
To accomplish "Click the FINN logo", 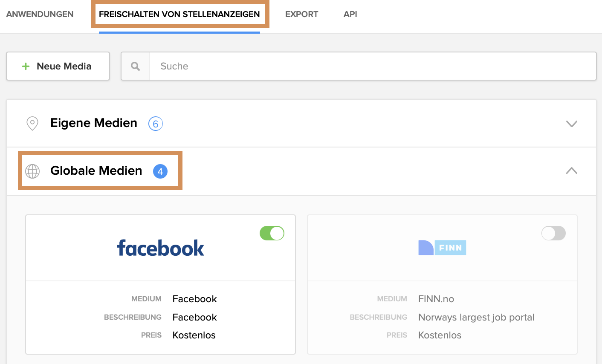I will coord(442,248).
